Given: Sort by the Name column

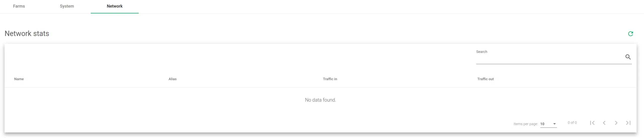Looking at the screenshot, I should [x=19, y=79].
